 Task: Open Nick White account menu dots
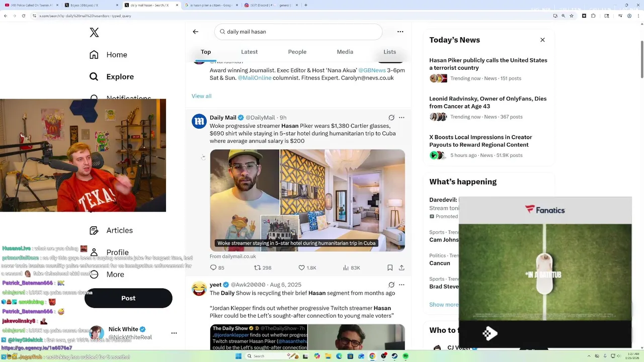(x=174, y=333)
